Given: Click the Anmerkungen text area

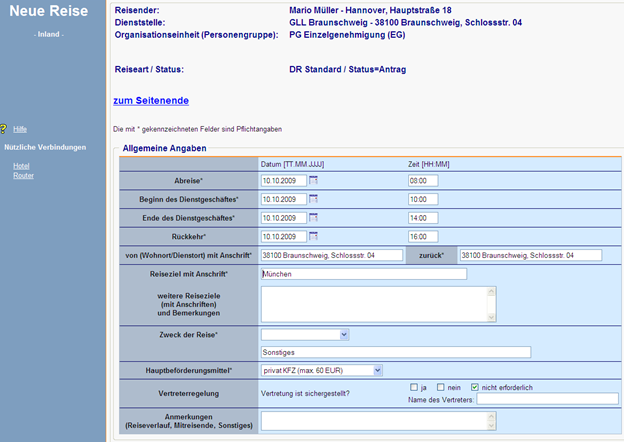Looking at the screenshot, I should click(374, 421).
